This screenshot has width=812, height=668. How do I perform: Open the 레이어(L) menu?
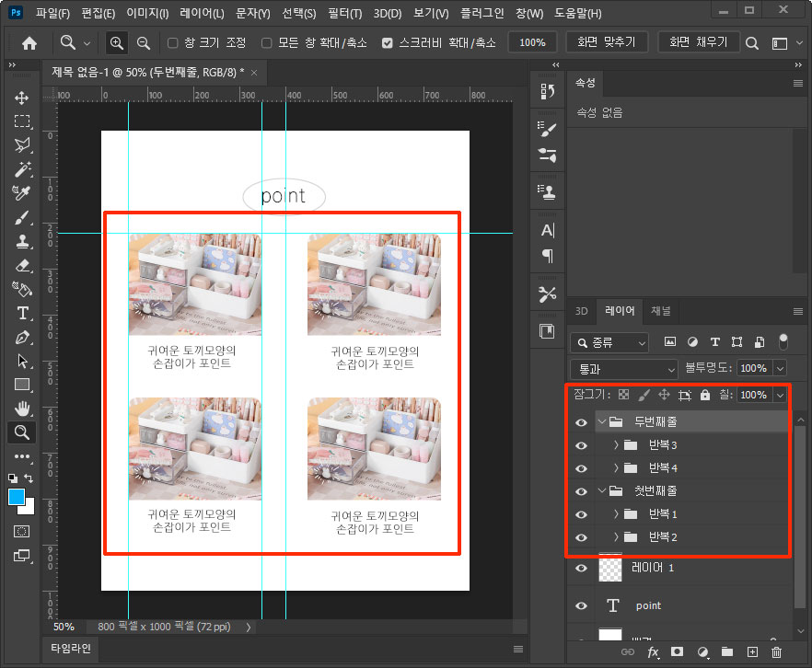[202, 14]
